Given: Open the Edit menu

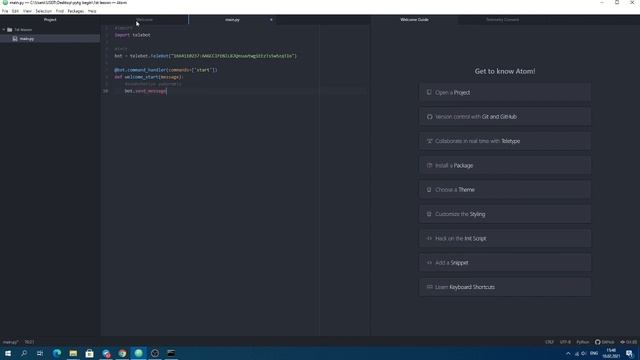Looking at the screenshot, I should point(15,11).
